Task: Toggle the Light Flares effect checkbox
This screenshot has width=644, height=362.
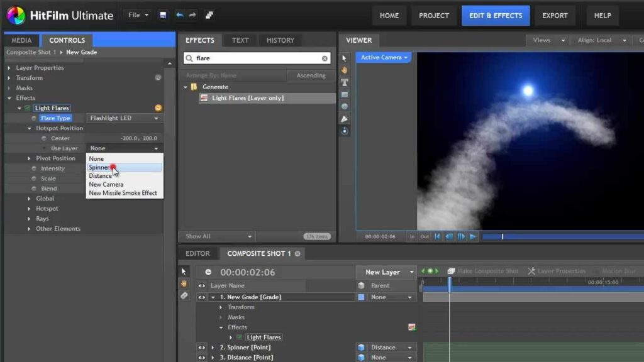Action: 28,107
